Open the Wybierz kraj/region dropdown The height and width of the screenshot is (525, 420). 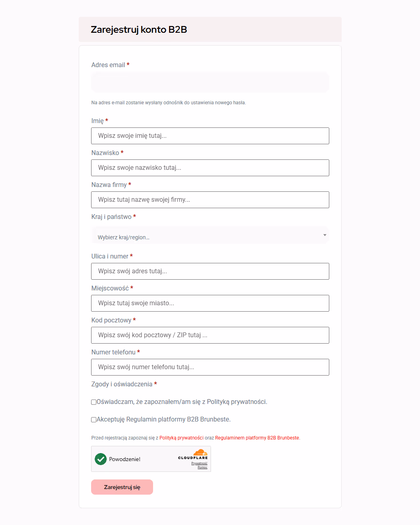210,235
